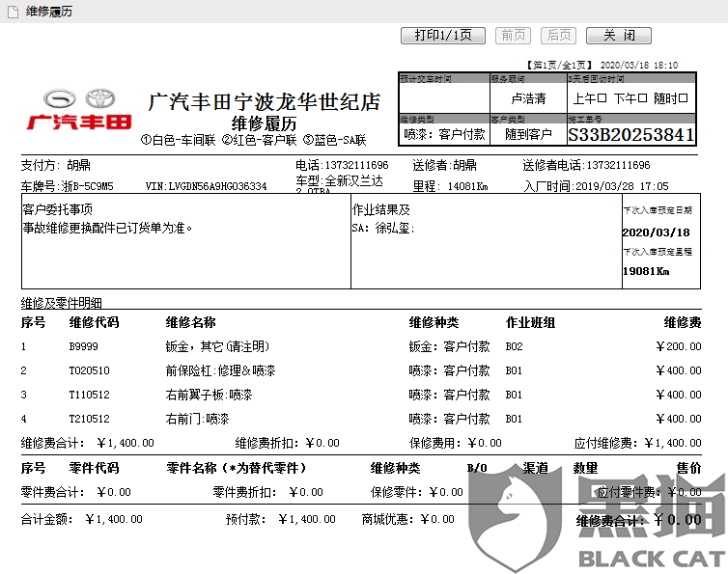Tick the 随时 checkbox

click(683, 98)
